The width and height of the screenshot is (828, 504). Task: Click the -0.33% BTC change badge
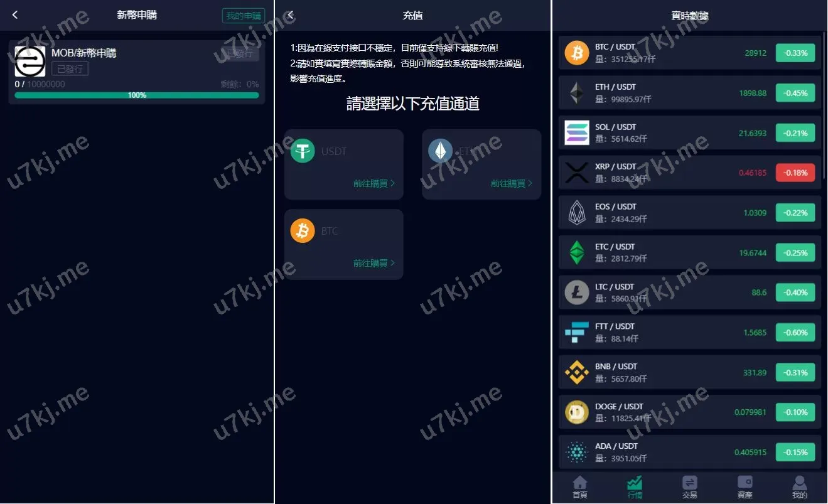tap(795, 53)
